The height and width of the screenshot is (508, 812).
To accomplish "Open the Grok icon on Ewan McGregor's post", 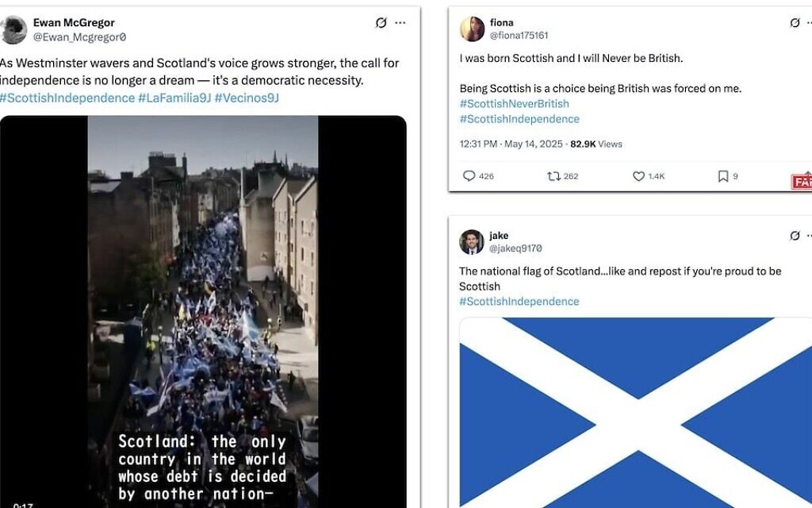I will (381, 23).
